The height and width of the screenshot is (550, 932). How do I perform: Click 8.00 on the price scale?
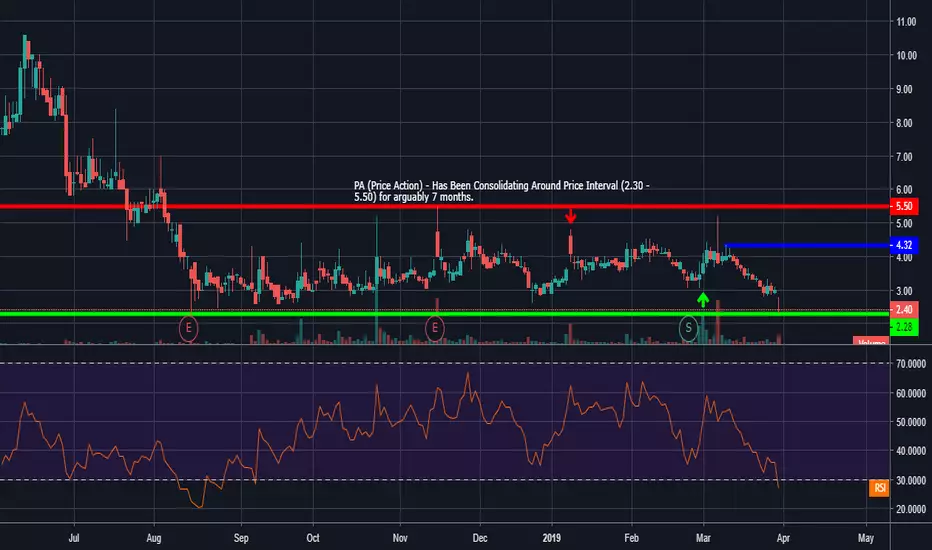coord(905,123)
